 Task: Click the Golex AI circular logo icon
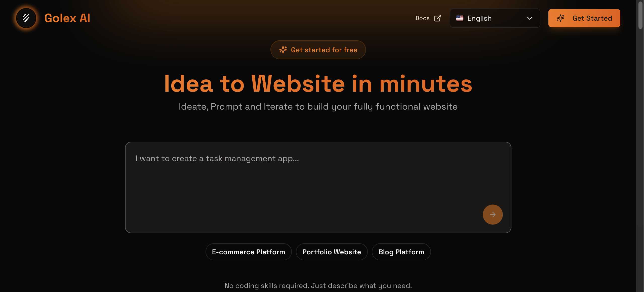tap(26, 18)
